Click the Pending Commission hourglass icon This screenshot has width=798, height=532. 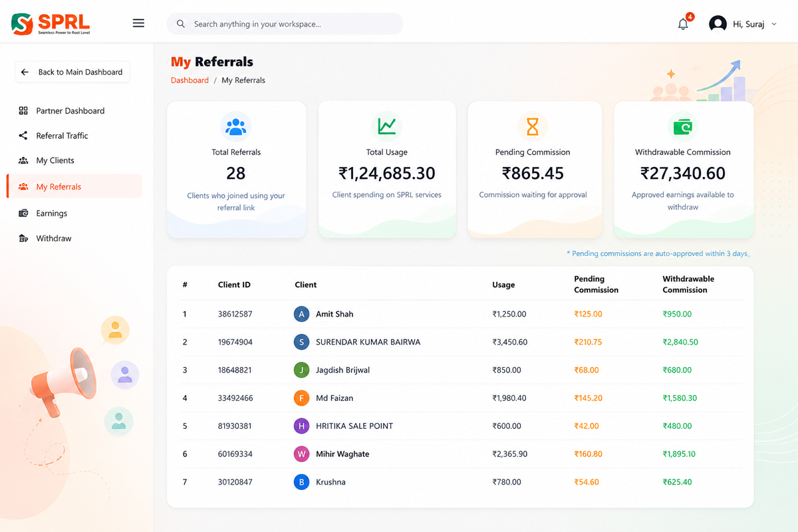tap(533, 126)
